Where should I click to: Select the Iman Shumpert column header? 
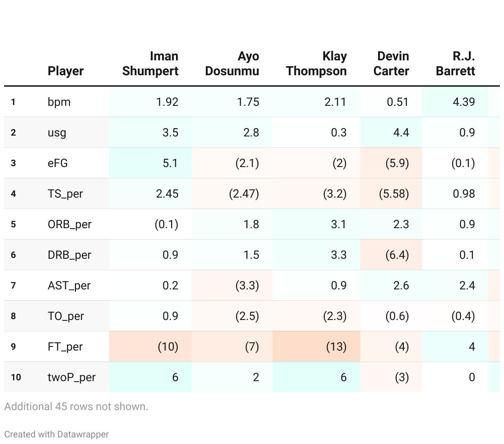(x=150, y=64)
